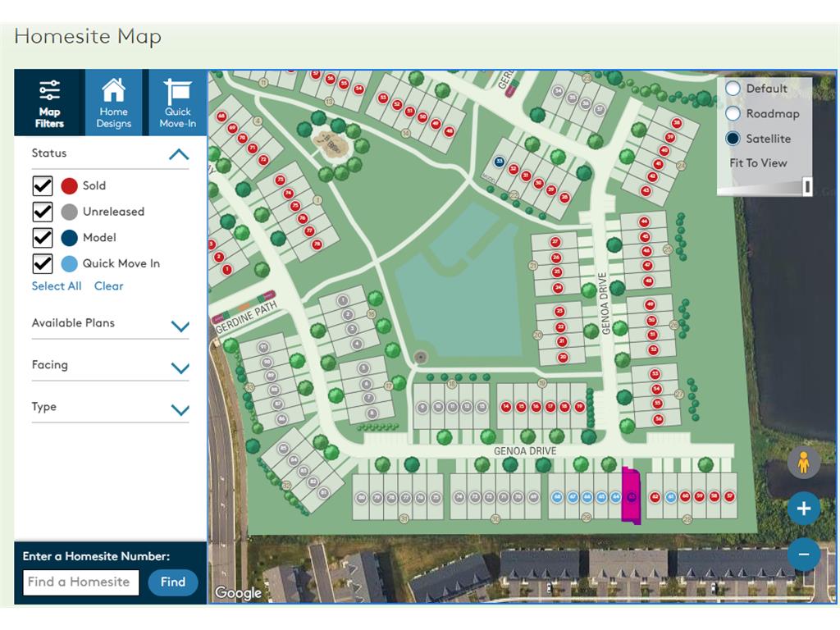The image size is (840, 630).
Task: Click the light blue Quick Move In swatch
Action: (x=70, y=263)
